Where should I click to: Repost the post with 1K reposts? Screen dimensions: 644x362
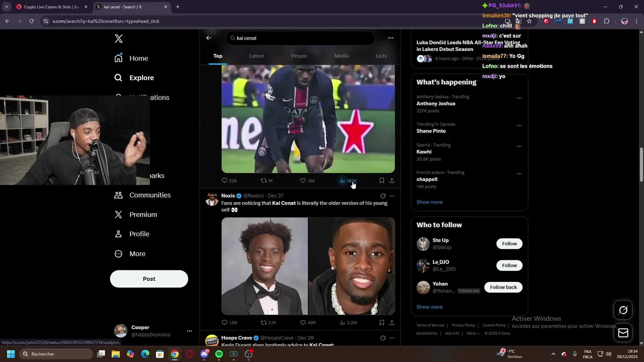point(267,180)
